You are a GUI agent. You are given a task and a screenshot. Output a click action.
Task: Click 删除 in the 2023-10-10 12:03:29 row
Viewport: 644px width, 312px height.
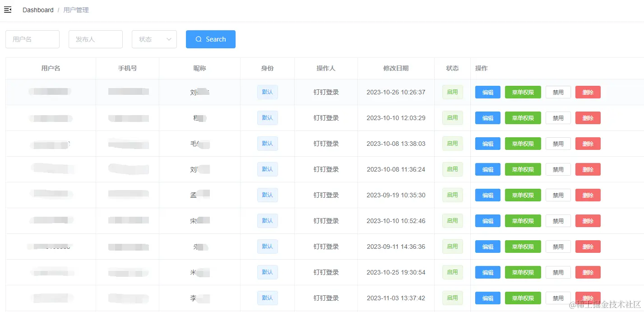pos(588,118)
